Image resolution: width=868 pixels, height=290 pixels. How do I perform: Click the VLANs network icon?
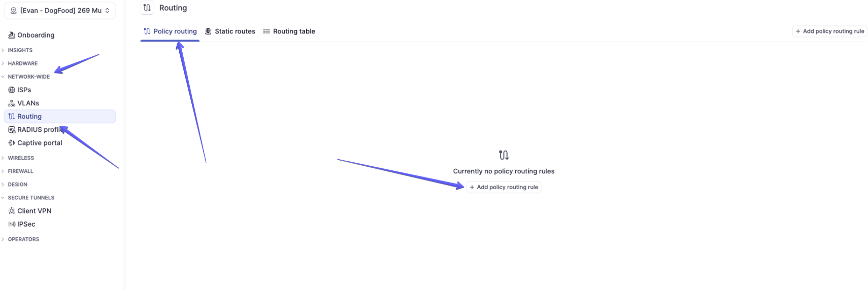[11, 103]
